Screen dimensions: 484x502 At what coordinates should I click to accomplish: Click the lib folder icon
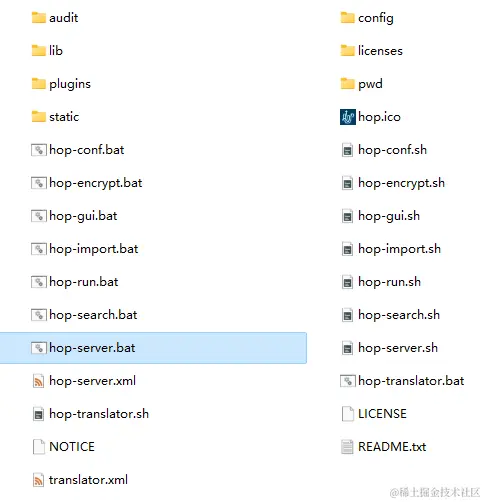click(x=39, y=51)
